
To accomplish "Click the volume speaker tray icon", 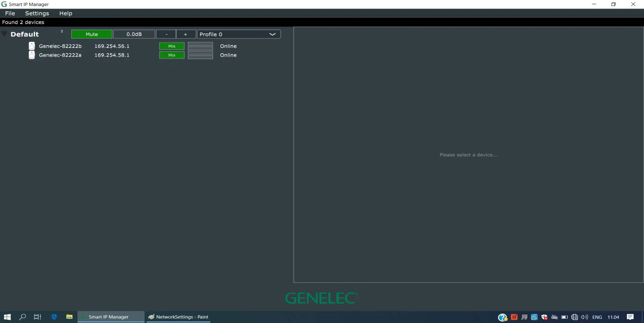I will pos(584,317).
